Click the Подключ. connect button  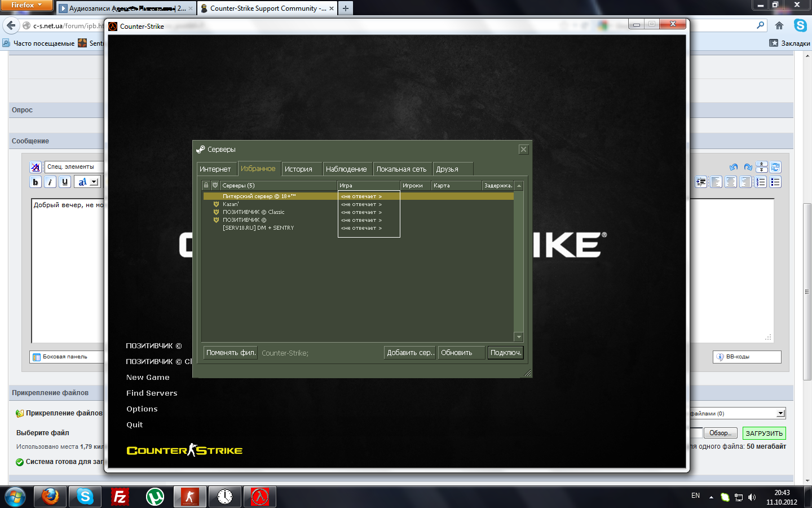[506, 353]
